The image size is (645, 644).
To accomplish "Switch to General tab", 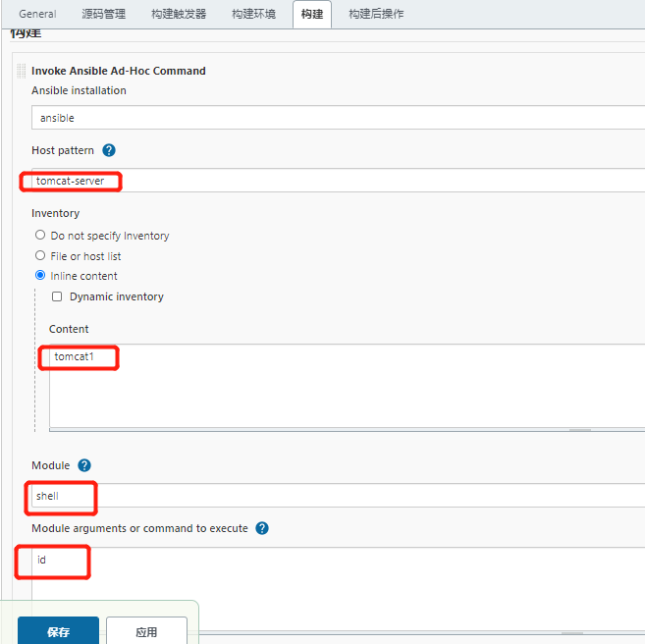I will click(37, 14).
